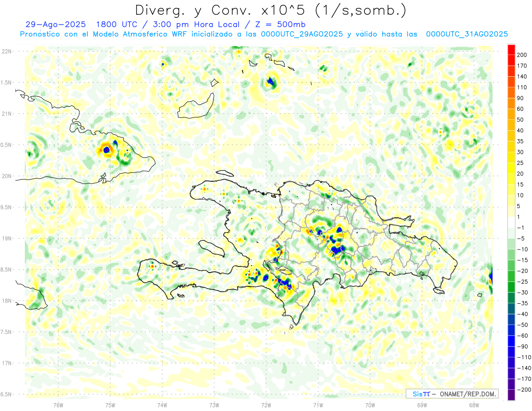Click the 'SisTT - ONAMET/REP.DOM.' credit box
The width and height of the screenshot is (532, 411).
coord(452,394)
